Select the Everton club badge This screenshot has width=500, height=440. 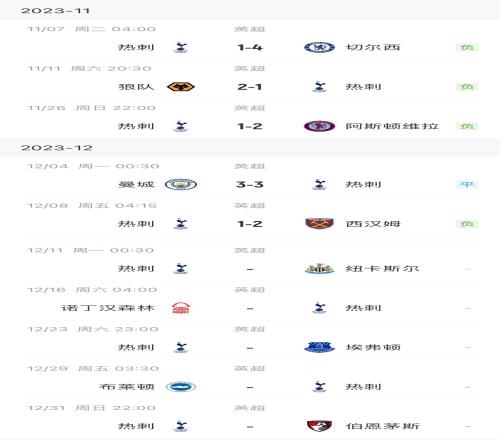pos(319,347)
